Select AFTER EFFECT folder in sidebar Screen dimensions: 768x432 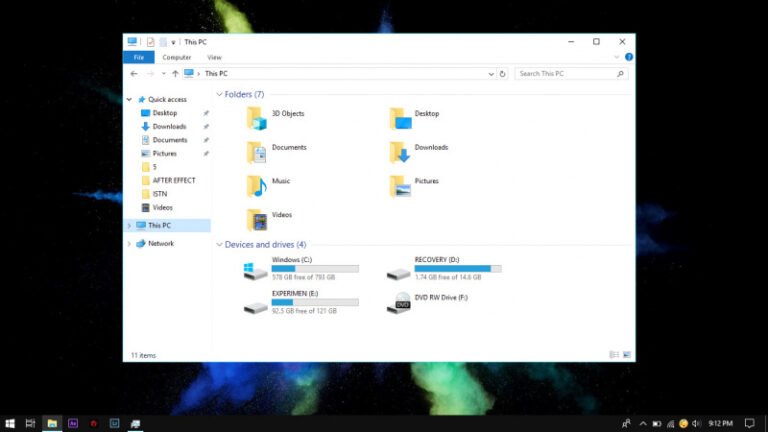[174, 180]
